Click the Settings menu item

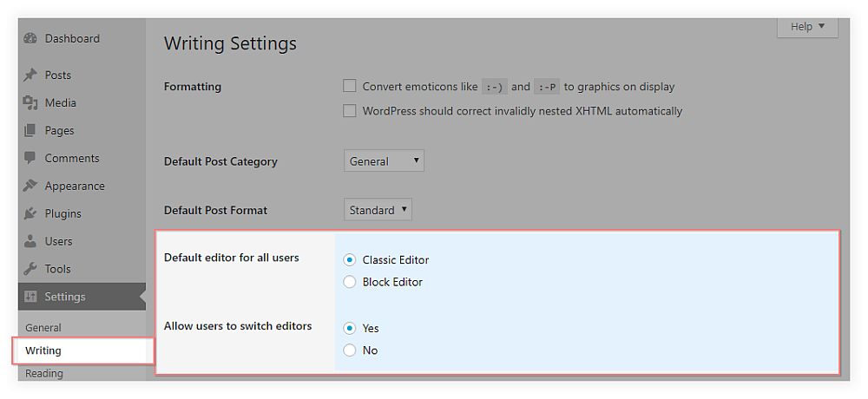[x=82, y=297]
